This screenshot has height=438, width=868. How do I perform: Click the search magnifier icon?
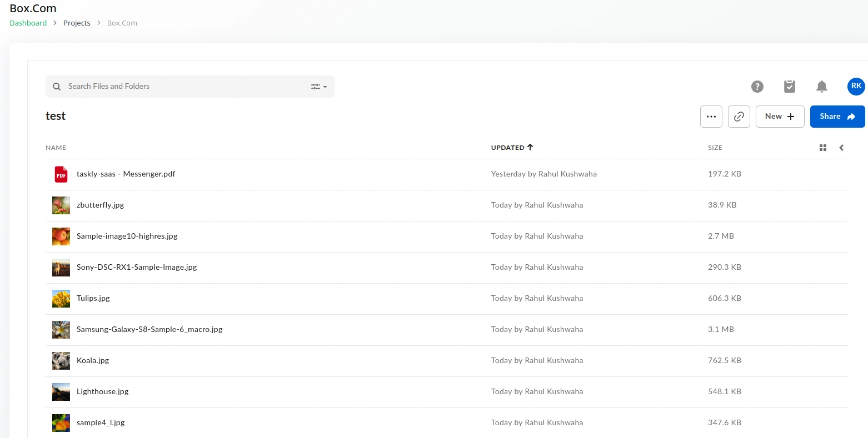[x=57, y=87]
